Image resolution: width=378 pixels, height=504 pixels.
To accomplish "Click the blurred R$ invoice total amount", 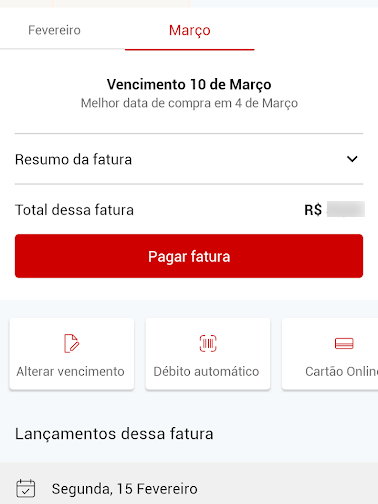I will (346, 209).
